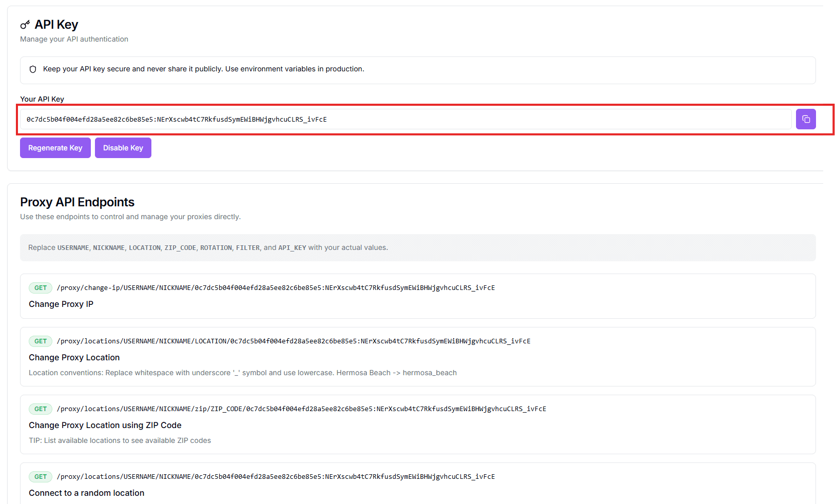Click the GET badge for random location endpoint
Image resolution: width=835 pixels, height=504 pixels.
tap(41, 477)
